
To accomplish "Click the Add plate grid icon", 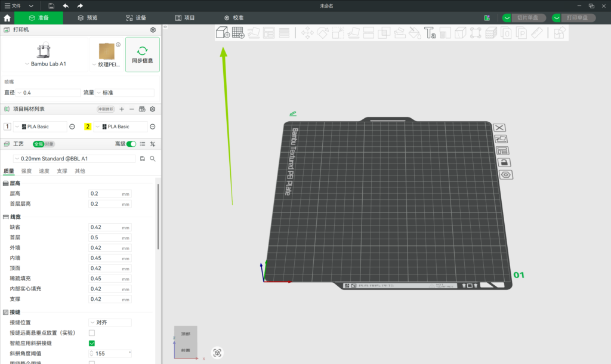I will click(x=238, y=33).
